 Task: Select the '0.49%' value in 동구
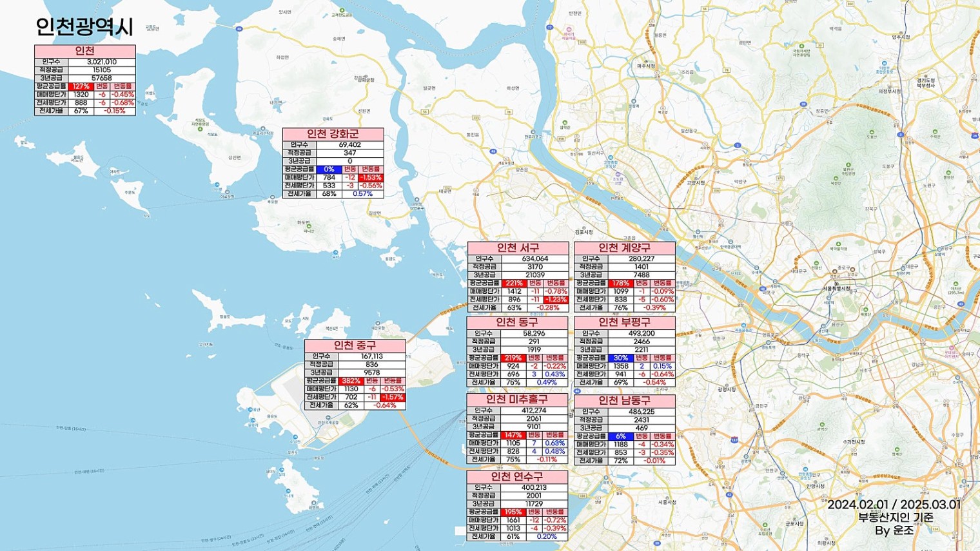tap(547, 382)
